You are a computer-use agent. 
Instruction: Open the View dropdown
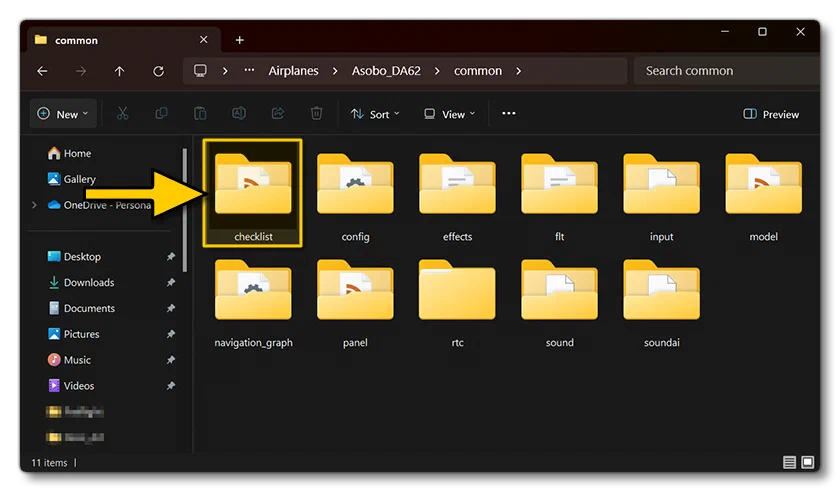coord(449,114)
